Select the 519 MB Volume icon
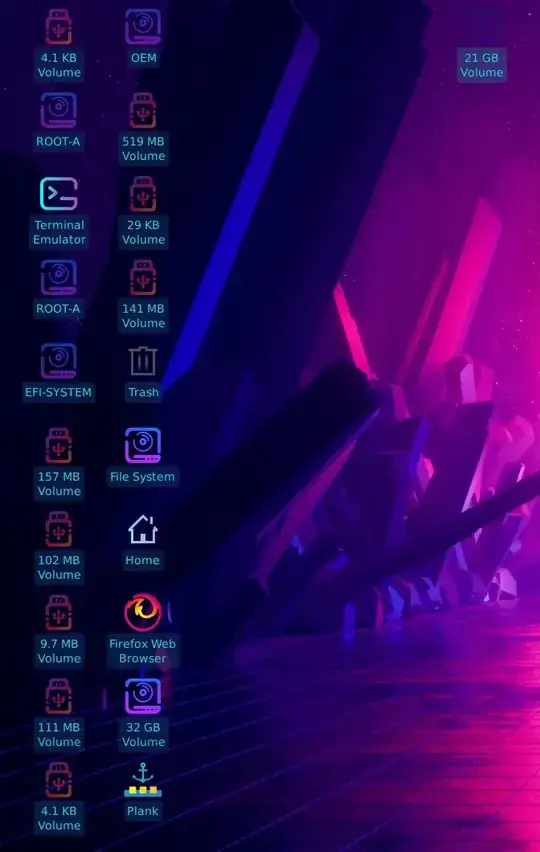 [x=143, y=111]
